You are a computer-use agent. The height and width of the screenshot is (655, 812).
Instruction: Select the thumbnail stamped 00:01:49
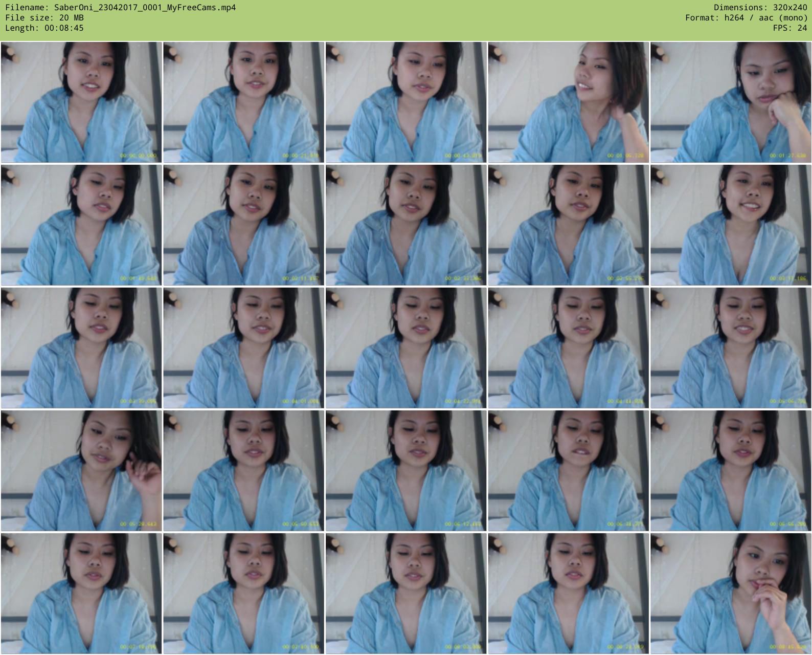[x=81, y=225]
